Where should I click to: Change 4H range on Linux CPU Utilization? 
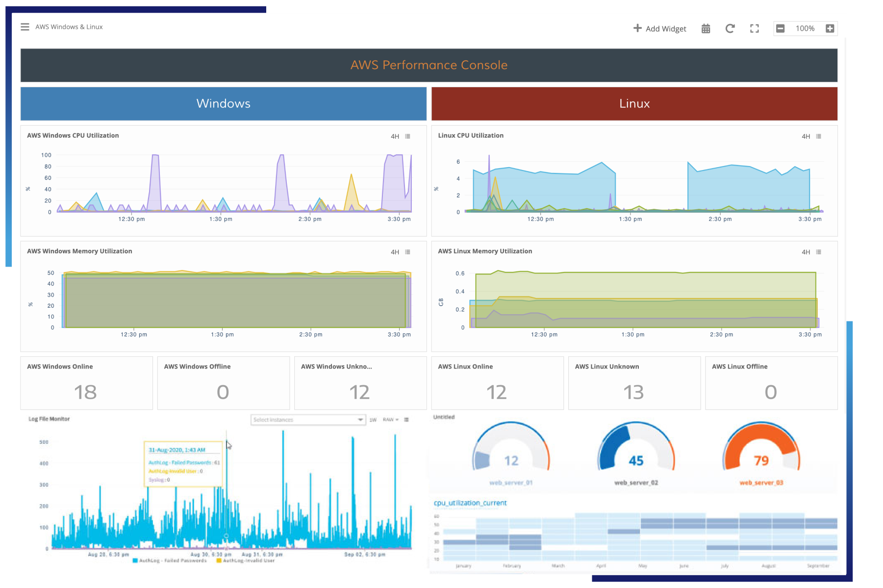pos(806,136)
